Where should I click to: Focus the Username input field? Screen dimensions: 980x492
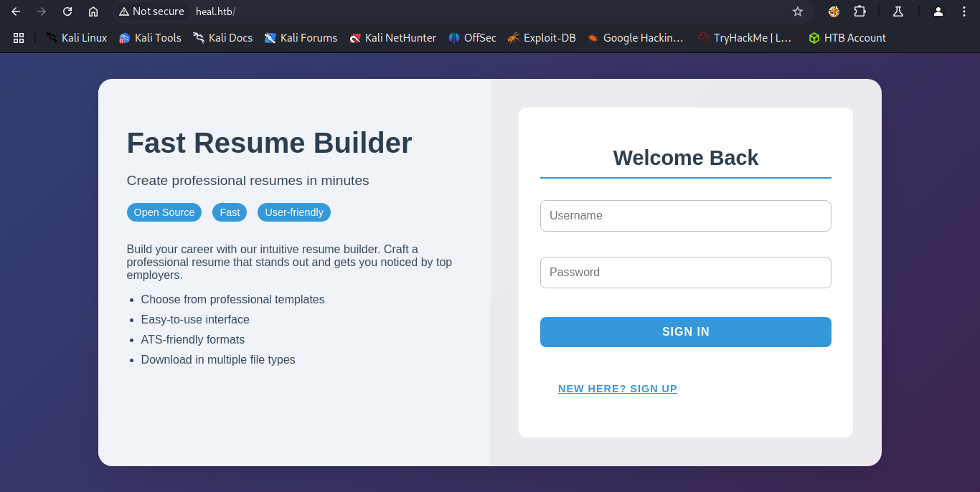685,216
